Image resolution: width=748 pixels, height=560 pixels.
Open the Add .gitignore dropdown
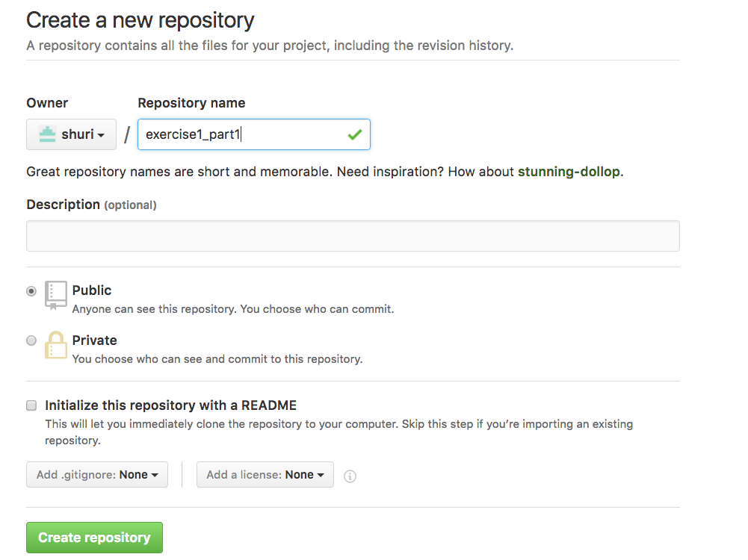point(97,475)
